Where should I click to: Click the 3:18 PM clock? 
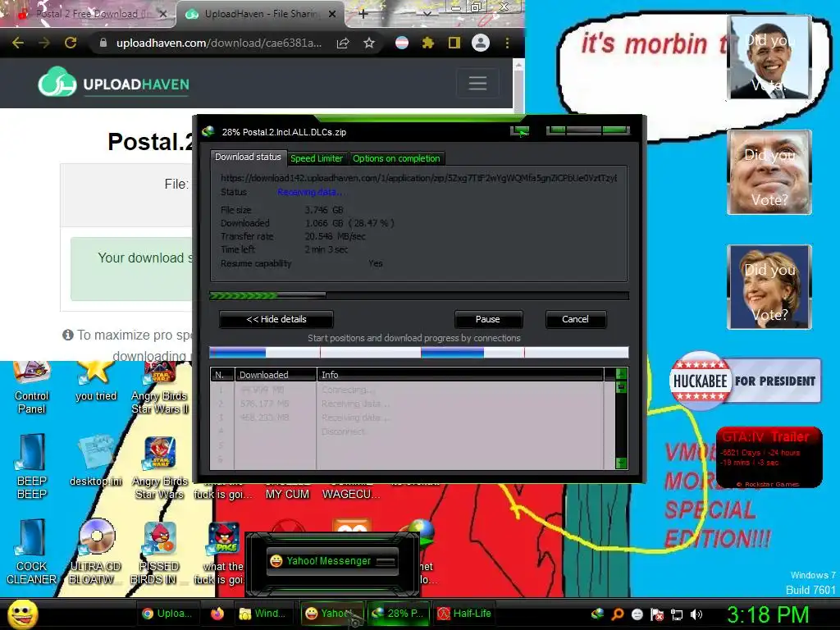pyautogui.click(x=767, y=614)
